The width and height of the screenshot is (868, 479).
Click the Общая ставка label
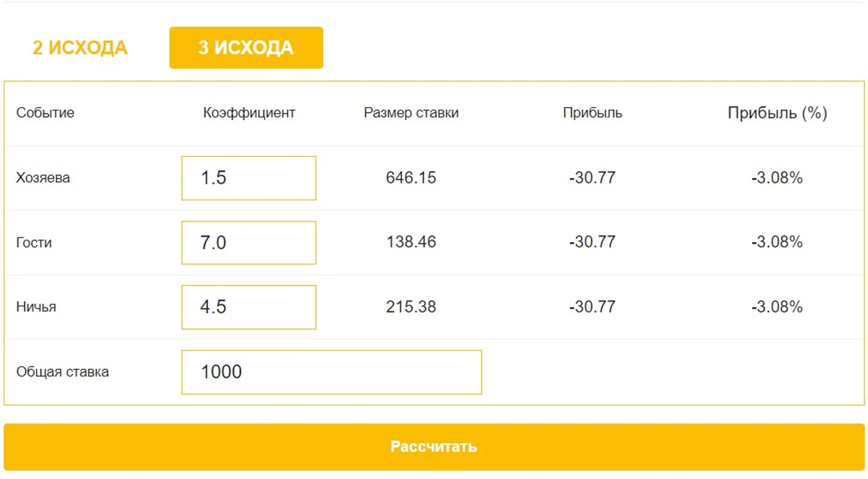62,372
